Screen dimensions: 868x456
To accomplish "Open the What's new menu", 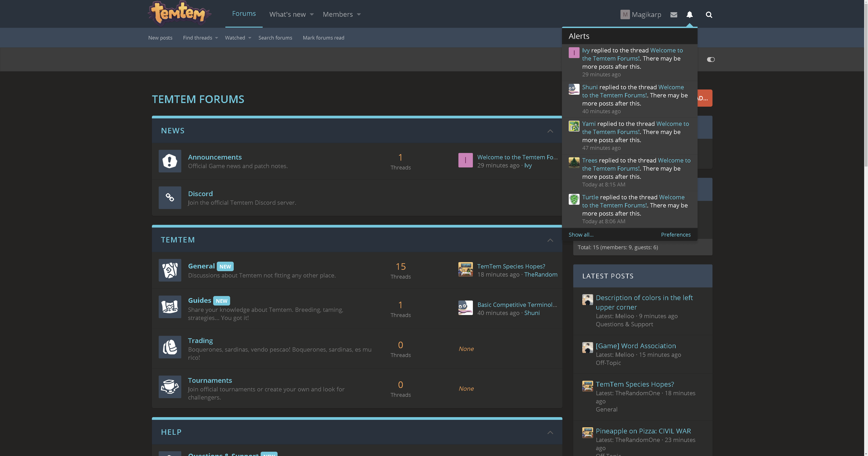I will point(288,14).
